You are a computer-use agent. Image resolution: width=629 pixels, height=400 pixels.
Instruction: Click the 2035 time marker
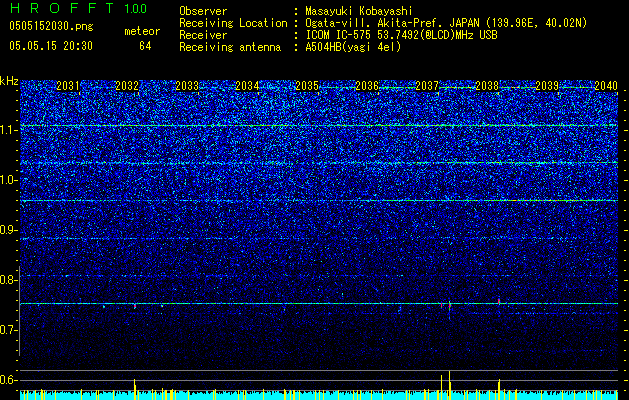[307, 86]
